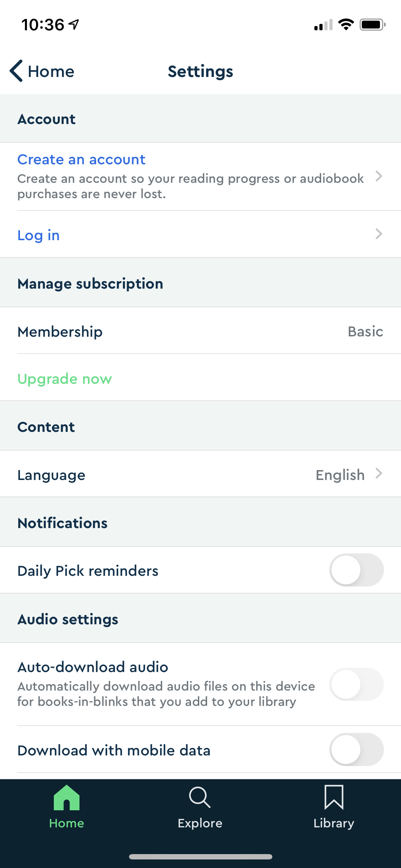This screenshot has height=868, width=401.
Task: Tap the Membership Basic row
Action: click(200, 331)
